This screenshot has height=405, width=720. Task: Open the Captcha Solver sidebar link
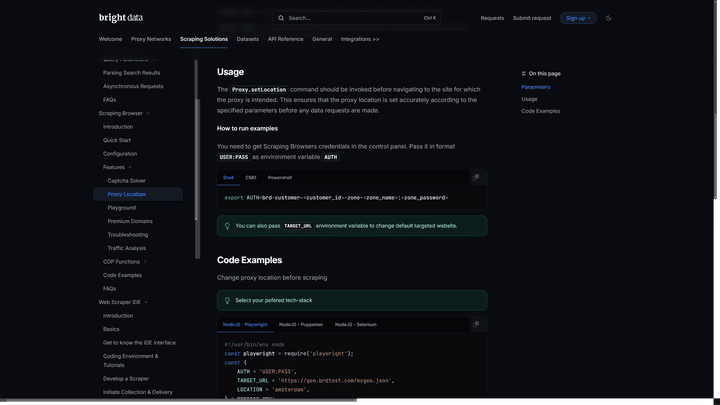pyautogui.click(x=126, y=181)
